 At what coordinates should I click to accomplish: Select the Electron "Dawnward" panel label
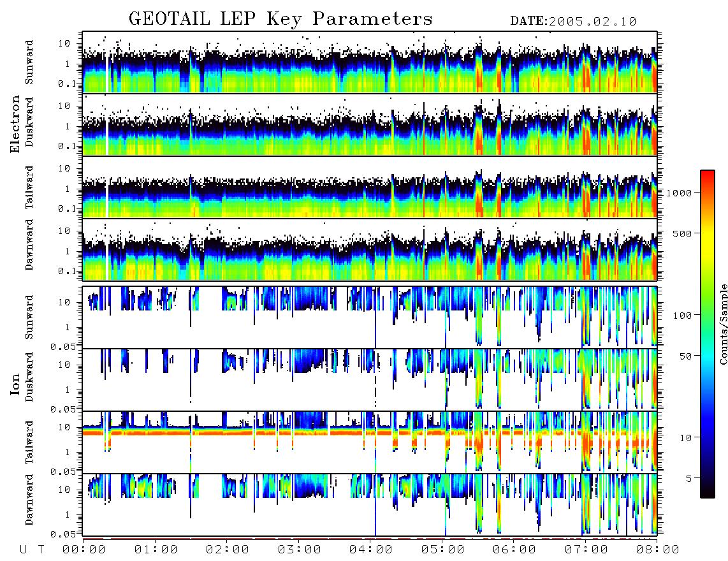point(29,245)
